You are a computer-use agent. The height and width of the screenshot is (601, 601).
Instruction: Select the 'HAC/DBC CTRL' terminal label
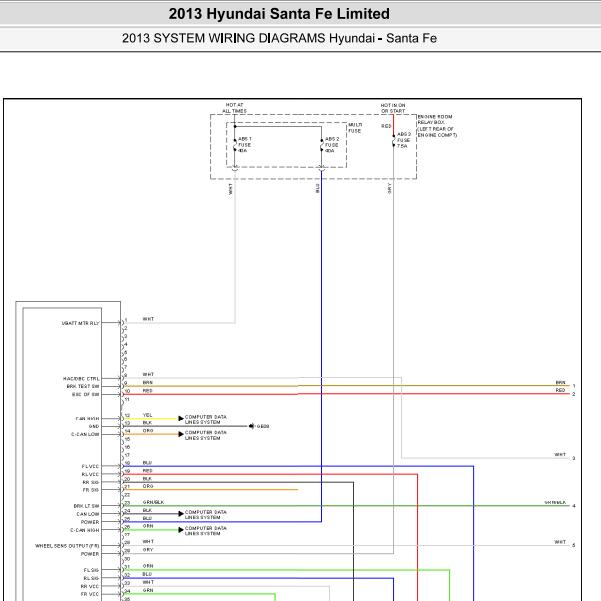point(81,379)
